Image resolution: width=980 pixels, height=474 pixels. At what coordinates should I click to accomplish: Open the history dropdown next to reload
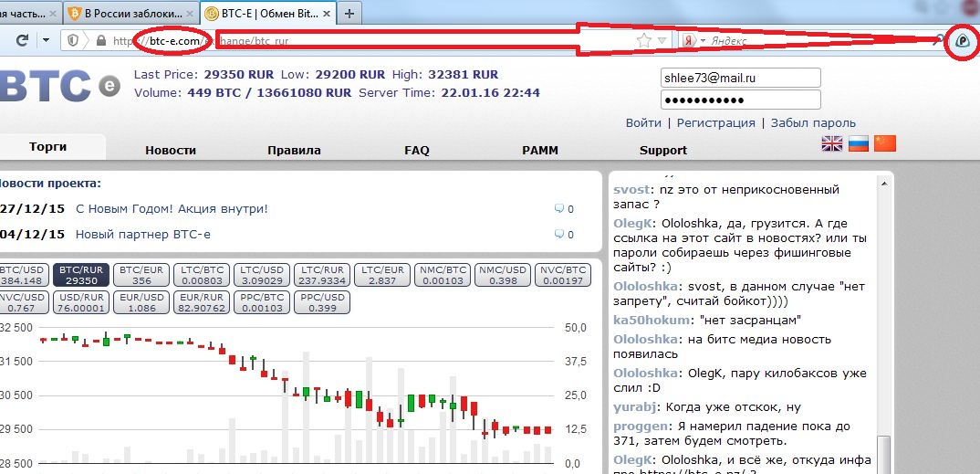coord(46,41)
